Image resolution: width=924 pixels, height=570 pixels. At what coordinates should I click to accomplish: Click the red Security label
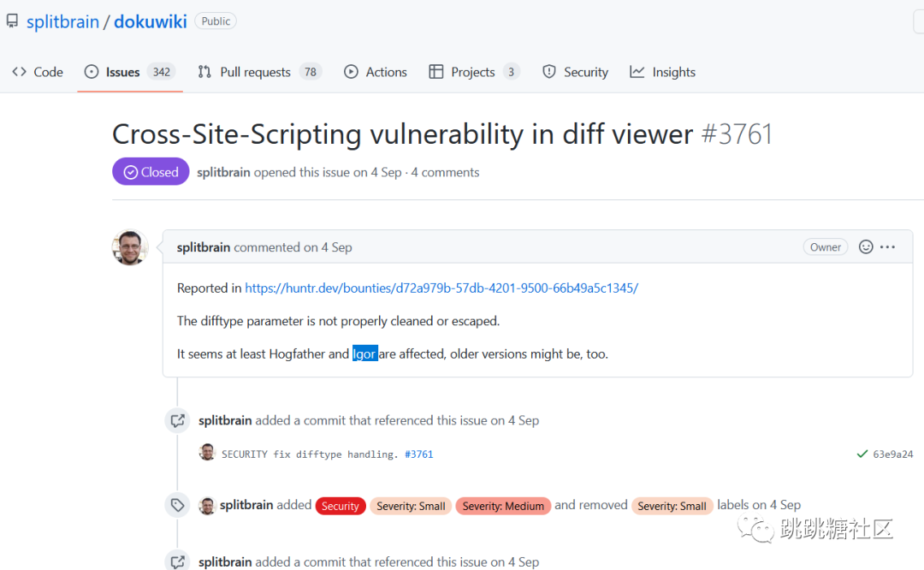340,506
